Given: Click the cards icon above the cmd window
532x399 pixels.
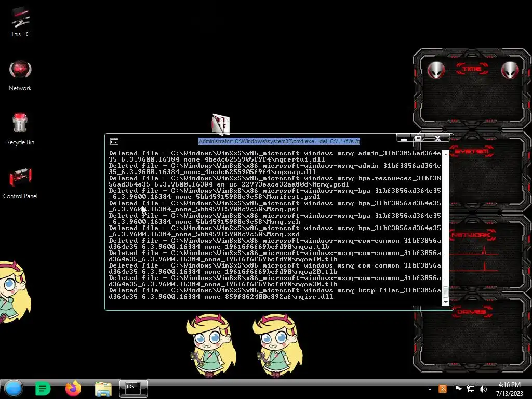Looking at the screenshot, I should [x=220, y=124].
